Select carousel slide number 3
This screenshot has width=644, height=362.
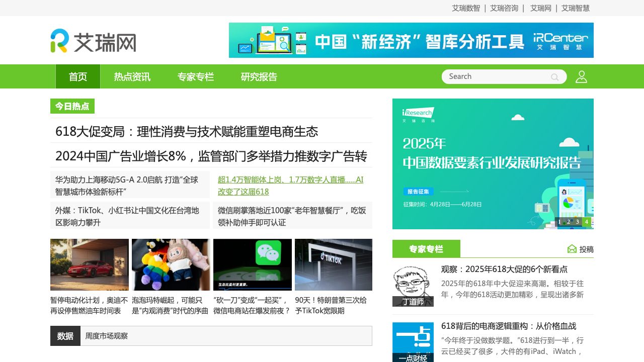tap(577, 221)
